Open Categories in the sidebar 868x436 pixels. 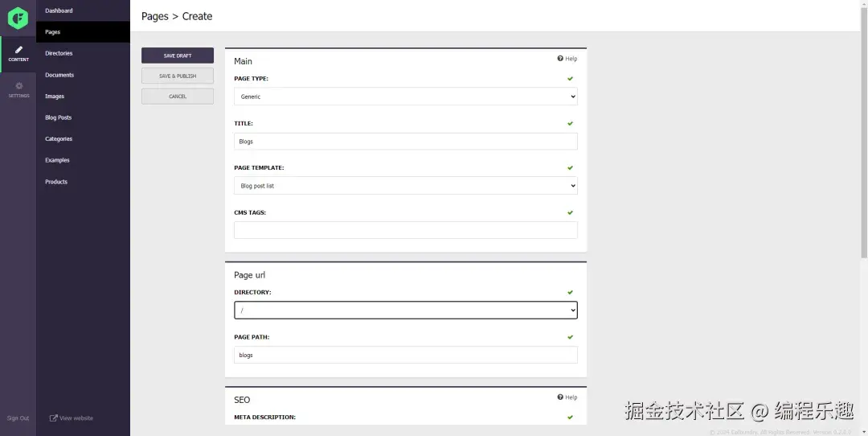pyautogui.click(x=83, y=139)
